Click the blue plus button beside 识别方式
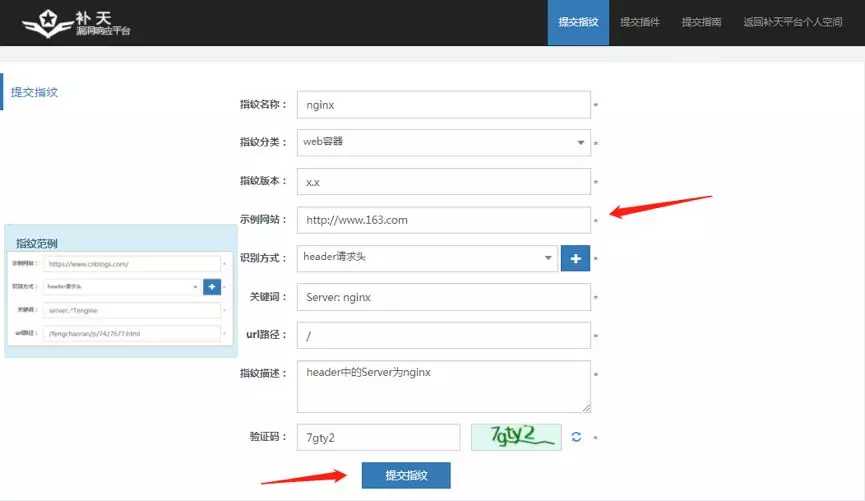Image resolution: width=865 pixels, height=501 pixels. pyautogui.click(x=575, y=258)
